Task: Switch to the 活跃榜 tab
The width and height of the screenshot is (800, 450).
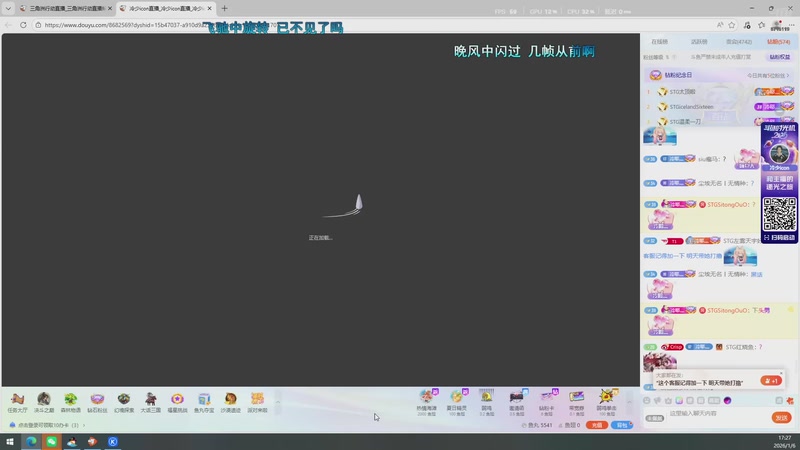Action: click(699, 42)
